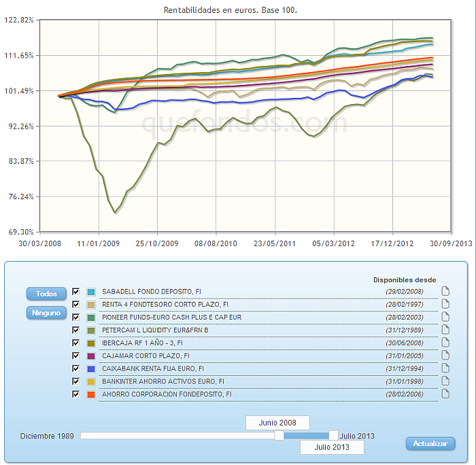
Task: Open document icon for AHORRO CORPORACION FONDEPOSITO
Action: (445, 394)
